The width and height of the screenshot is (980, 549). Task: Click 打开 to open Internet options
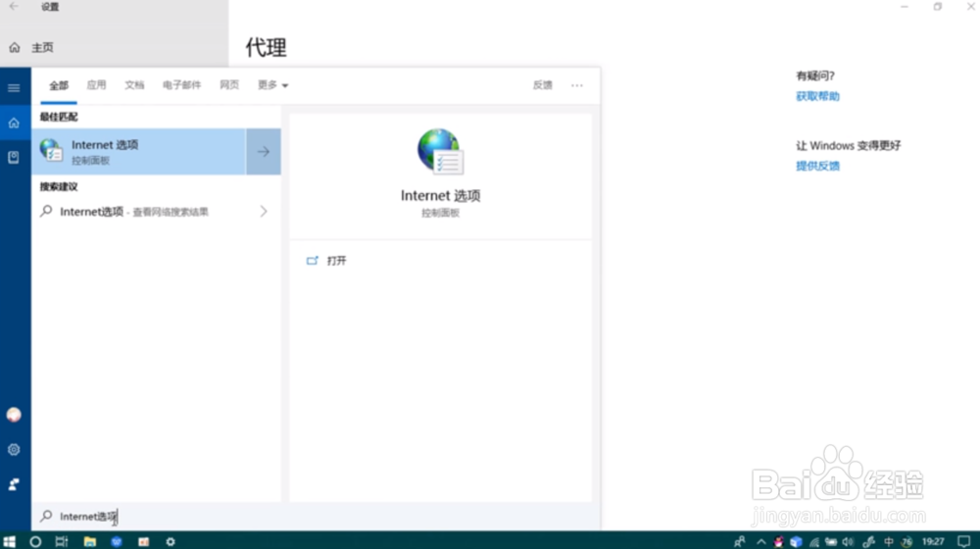[336, 261]
